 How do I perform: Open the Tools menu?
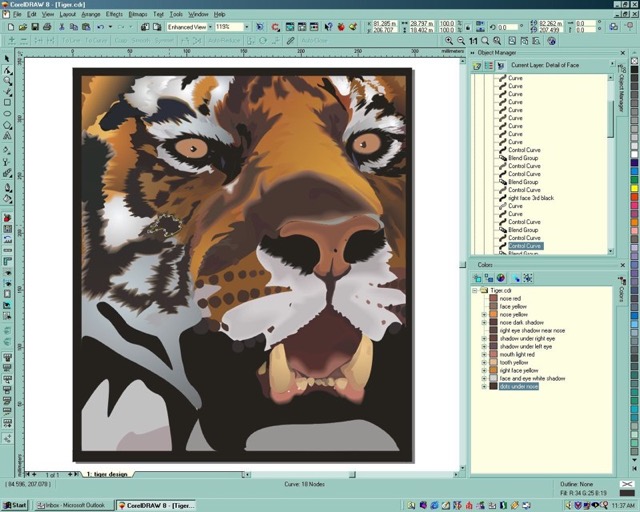[x=176, y=14]
